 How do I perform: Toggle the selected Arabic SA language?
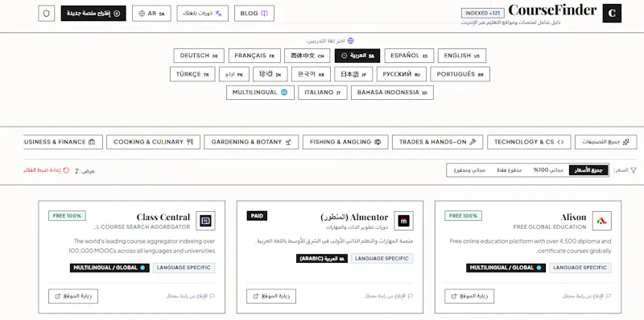(x=357, y=56)
